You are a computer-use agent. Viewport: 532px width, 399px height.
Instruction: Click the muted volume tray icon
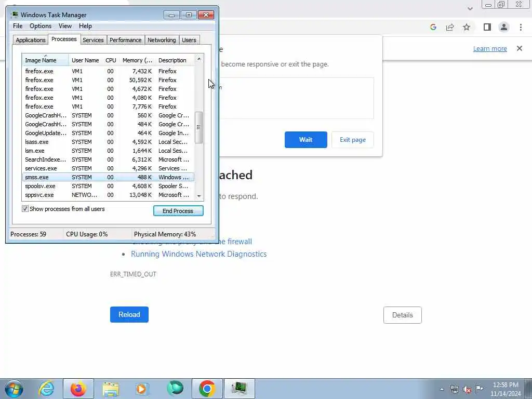click(x=467, y=390)
